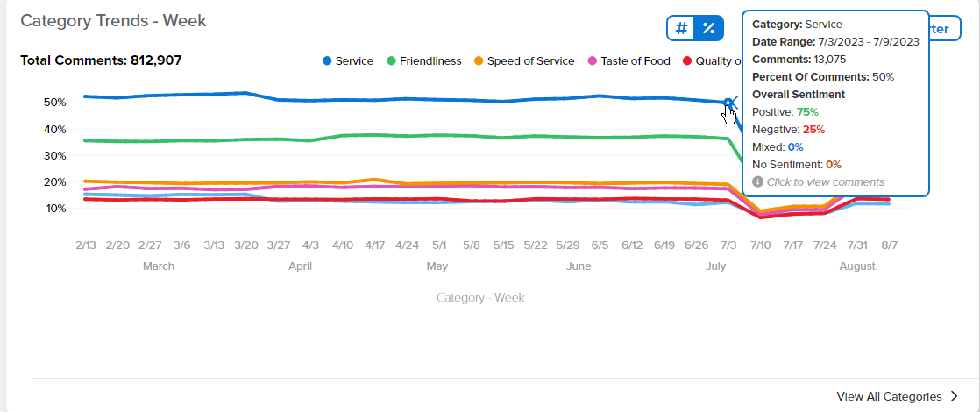Click the 4/17 week axis label
980x412 pixels.
[375, 245]
